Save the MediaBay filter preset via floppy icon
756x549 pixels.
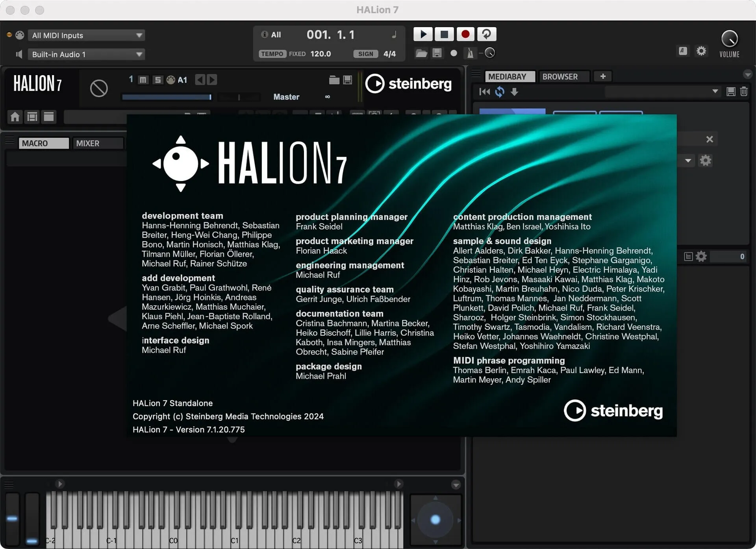click(731, 92)
